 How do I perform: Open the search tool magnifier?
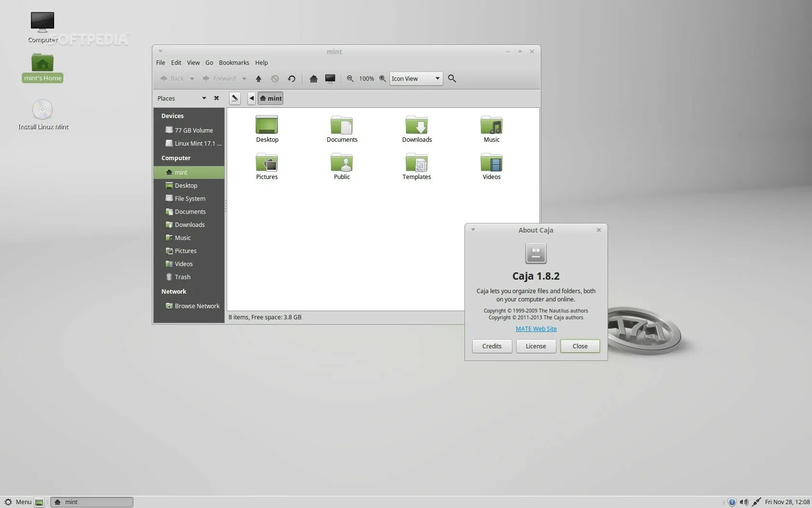pyautogui.click(x=452, y=78)
